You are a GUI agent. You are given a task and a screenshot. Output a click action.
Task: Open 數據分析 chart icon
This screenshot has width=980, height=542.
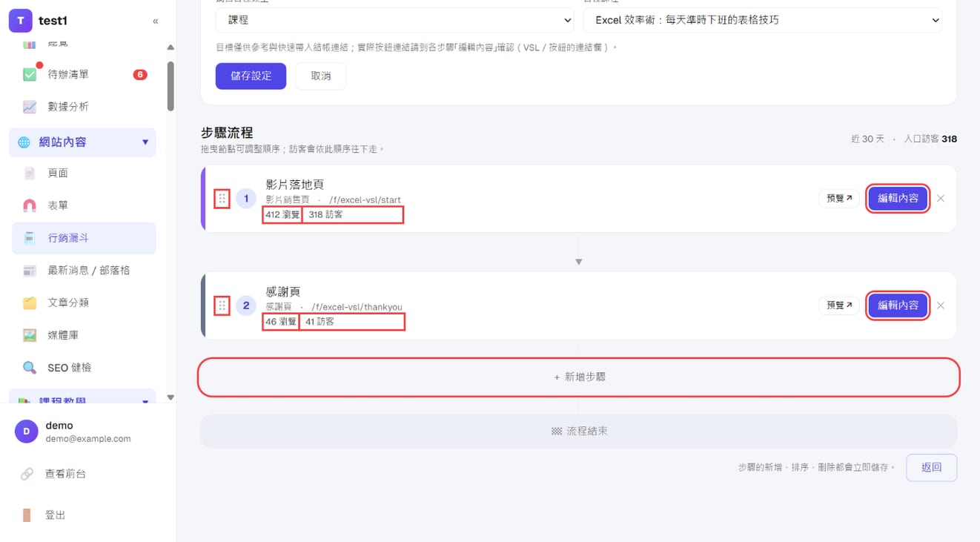pyautogui.click(x=30, y=107)
